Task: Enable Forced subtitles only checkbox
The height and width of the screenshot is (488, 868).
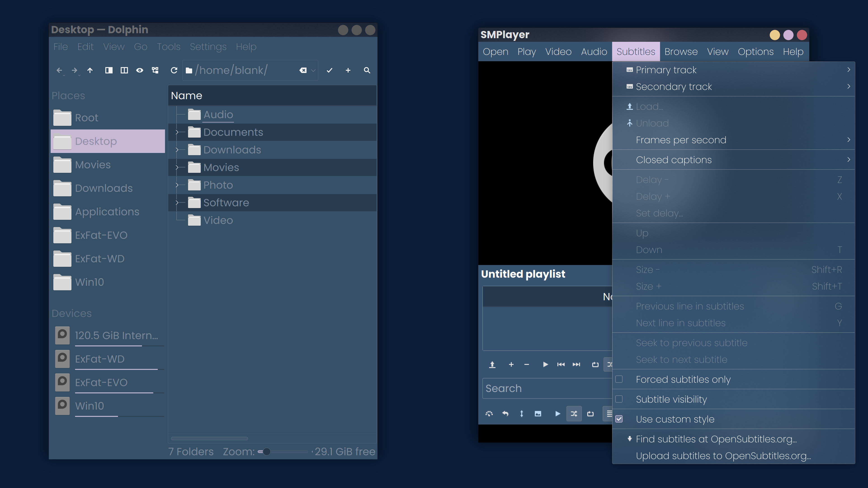Action: [619, 379]
